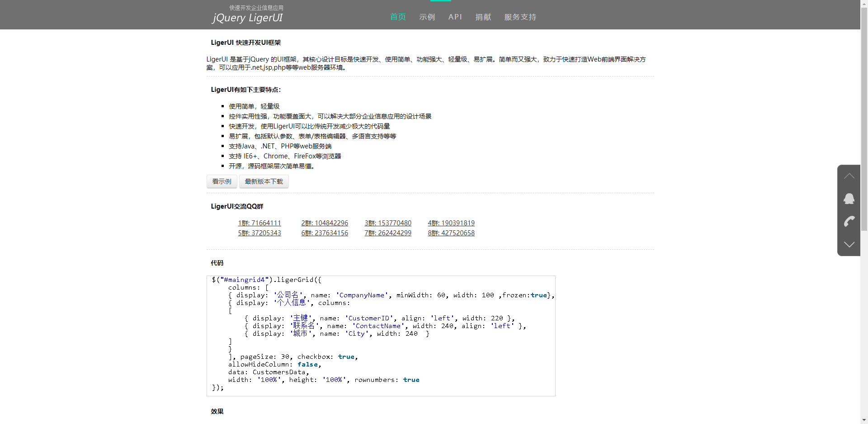
Task: Click the heading 'LigerUI交流QQ群'
Action: [237, 206]
